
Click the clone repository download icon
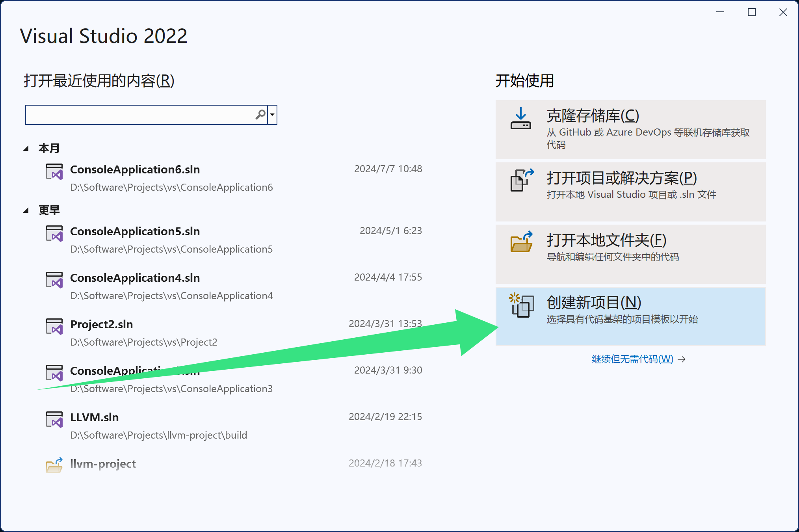coord(520,119)
